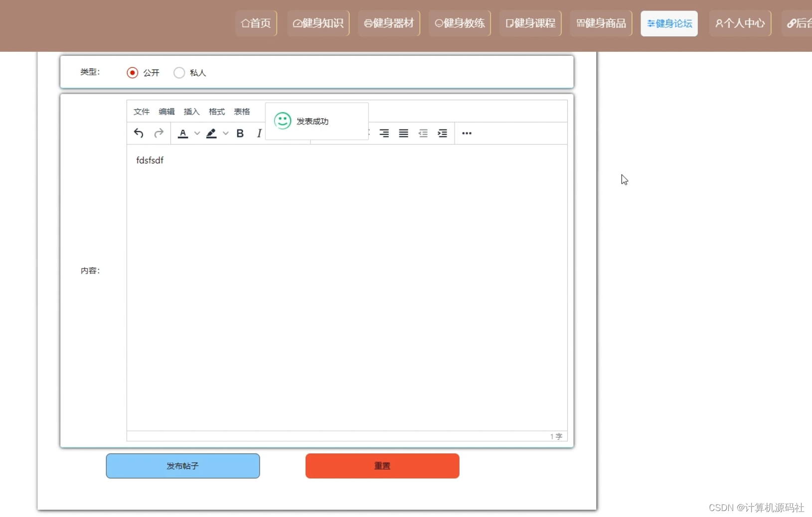Apply text color with the A icon
Image resolution: width=812 pixels, height=517 pixels.
pos(183,133)
